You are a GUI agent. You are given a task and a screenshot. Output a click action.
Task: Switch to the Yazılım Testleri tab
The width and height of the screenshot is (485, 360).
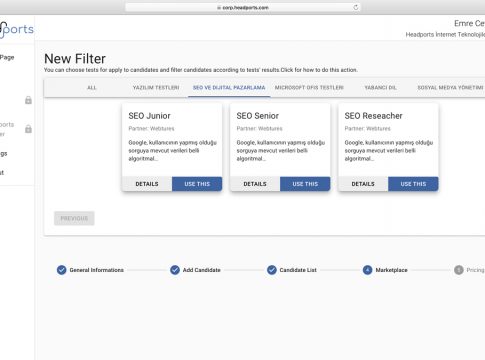[156, 88]
